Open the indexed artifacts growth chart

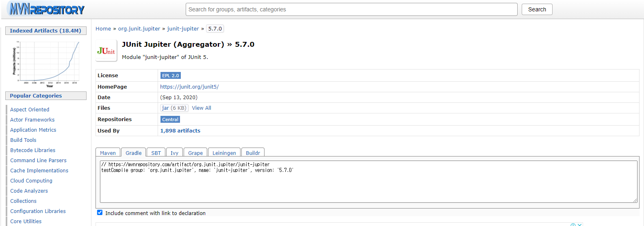point(46,64)
